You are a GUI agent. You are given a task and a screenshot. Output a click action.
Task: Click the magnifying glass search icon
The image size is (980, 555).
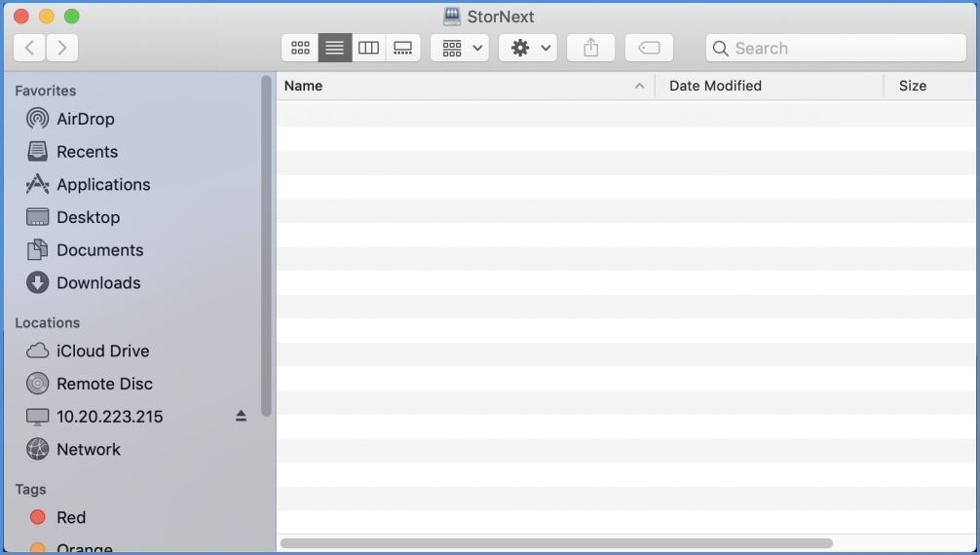pyautogui.click(x=720, y=48)
